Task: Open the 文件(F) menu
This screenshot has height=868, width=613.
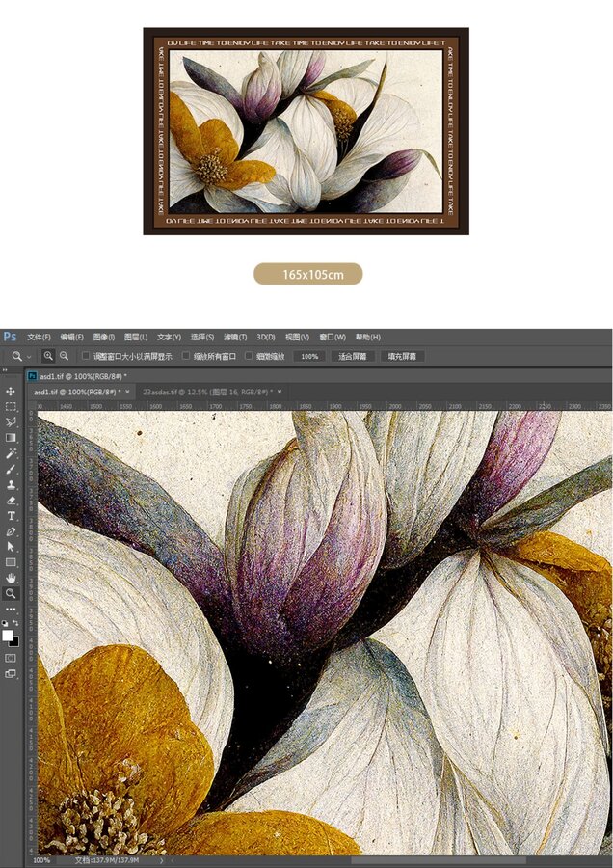Action: pyautogui.click(x=39, y=337)
